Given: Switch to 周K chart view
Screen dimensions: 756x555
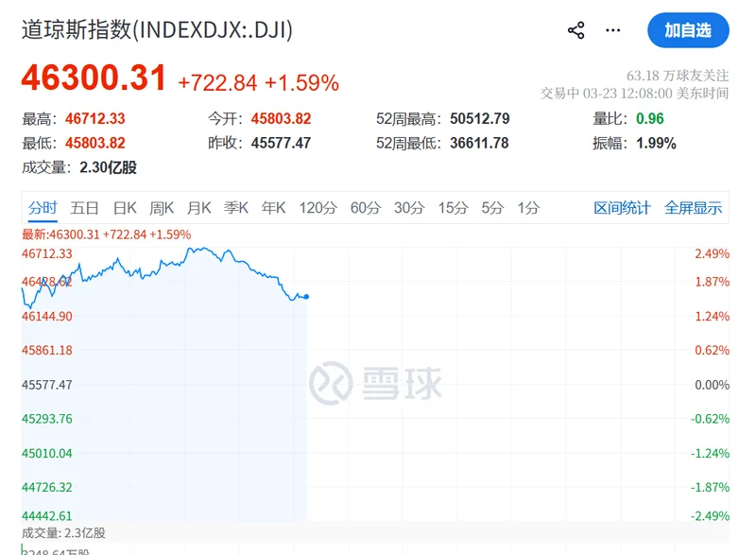Looking at the screenshot, I should click(x=162, y=208).
